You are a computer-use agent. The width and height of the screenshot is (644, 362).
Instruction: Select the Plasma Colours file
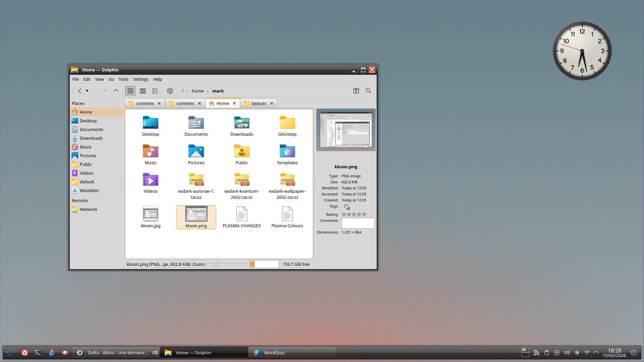pos(287,217)
